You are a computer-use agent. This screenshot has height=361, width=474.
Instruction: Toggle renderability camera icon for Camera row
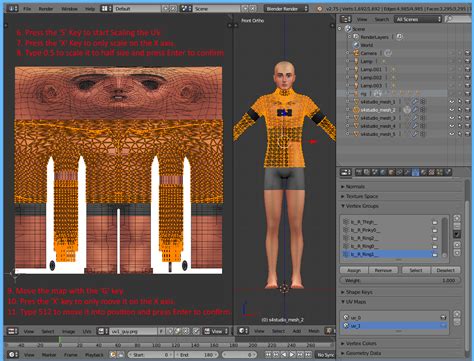(467, 53)
